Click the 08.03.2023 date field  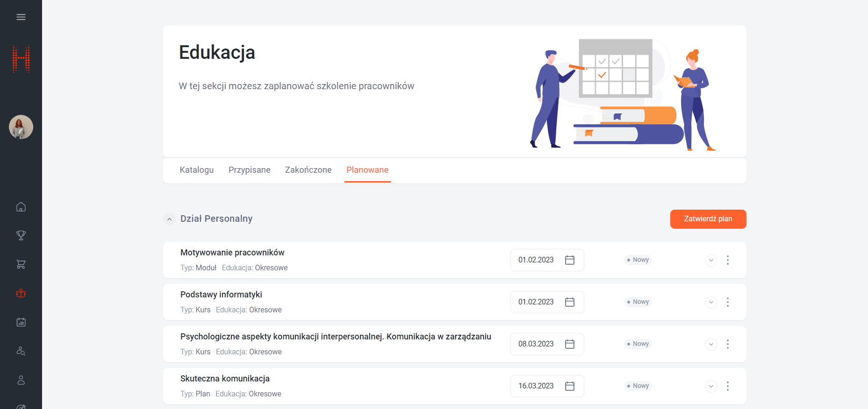click(536, 344)
